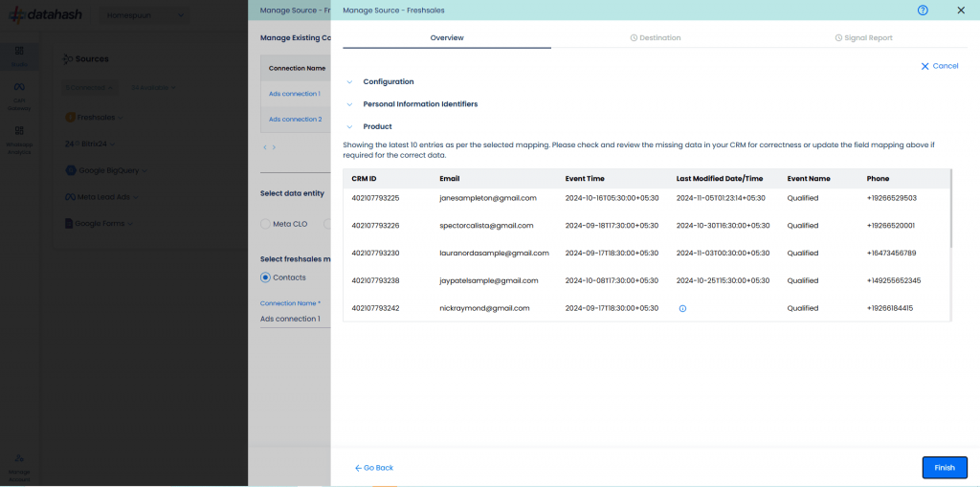Click the Event Time column header
The width and height of the screenshot is (980, 487).
point(585,179)
